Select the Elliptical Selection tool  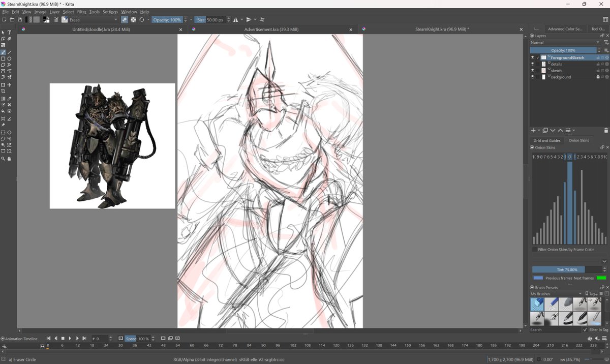(x=9, y=132)
